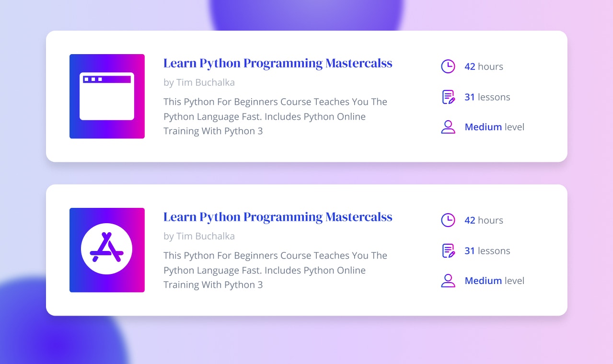The height and width of the screenshot is (364, 613).
Task: Open the browser window course thumbnail
Action: [107, 96]
